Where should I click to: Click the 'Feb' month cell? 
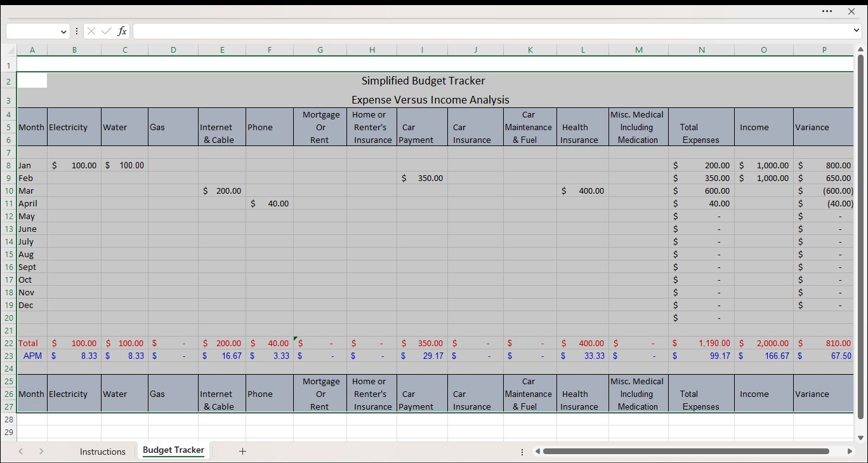click(32, 178)
